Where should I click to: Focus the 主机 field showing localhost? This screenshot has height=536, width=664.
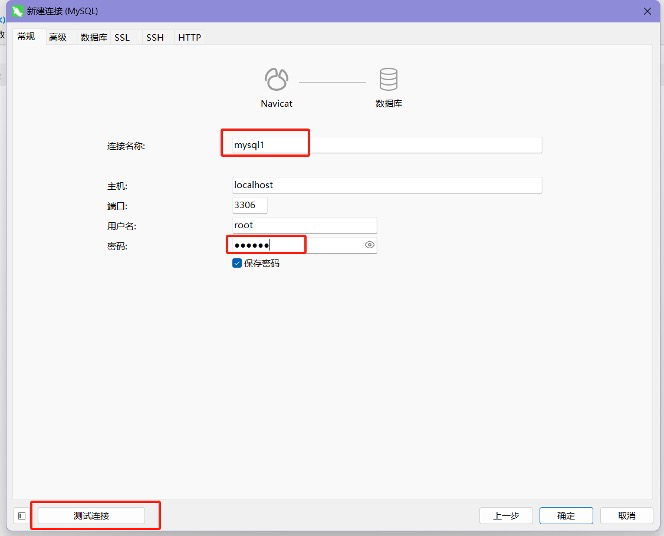point(385,185)
